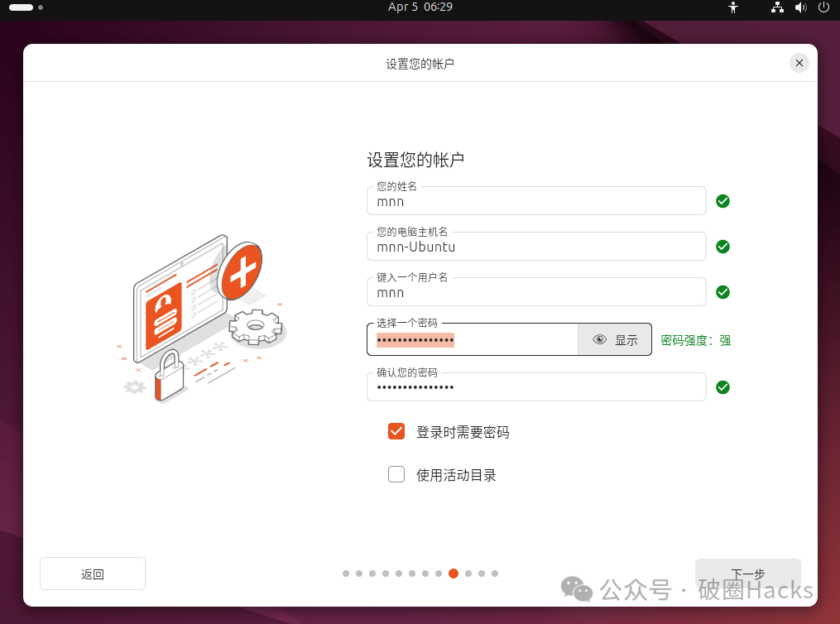This screenshot has width=840, height=624.
Task: Click the 您的电脑主机名 hostname field
Action: click(x=536, y=247)
